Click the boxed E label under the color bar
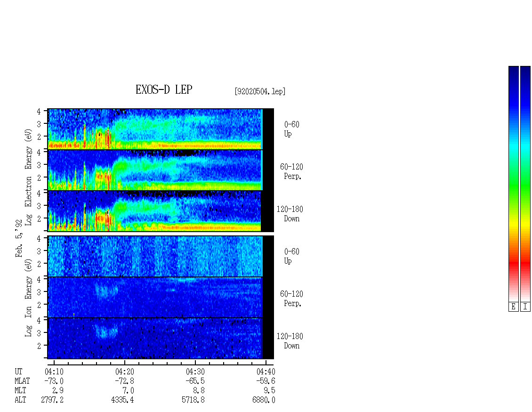The image size is (532, 412). pyautogui.click(x=513, y=307)
